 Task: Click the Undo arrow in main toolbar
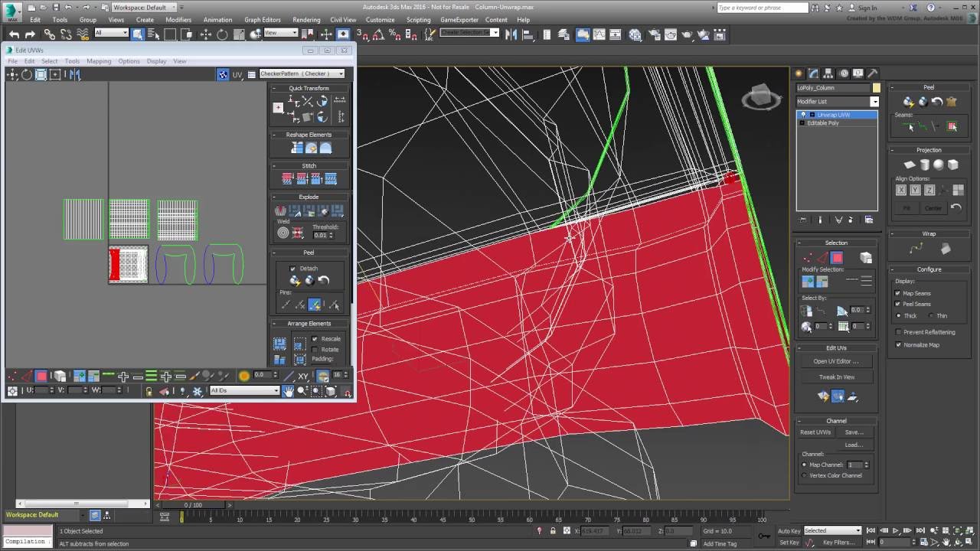14,34
